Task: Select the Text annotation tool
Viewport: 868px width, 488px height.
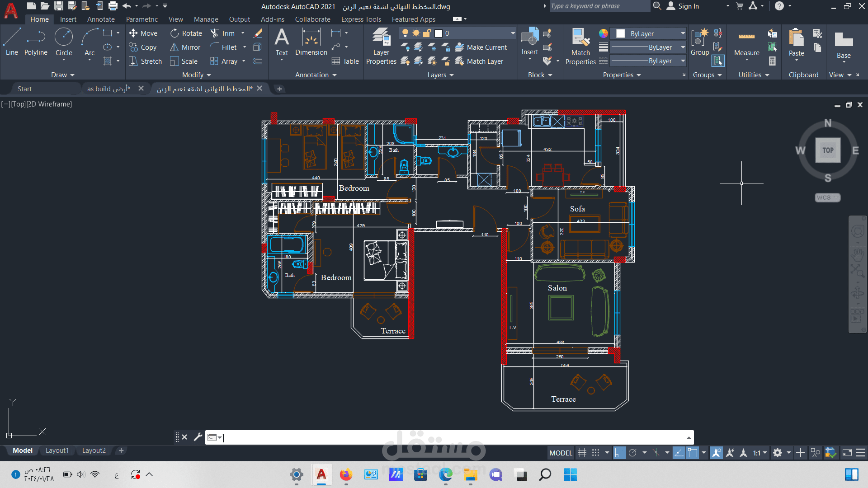Action: click(x=282, y=42)
